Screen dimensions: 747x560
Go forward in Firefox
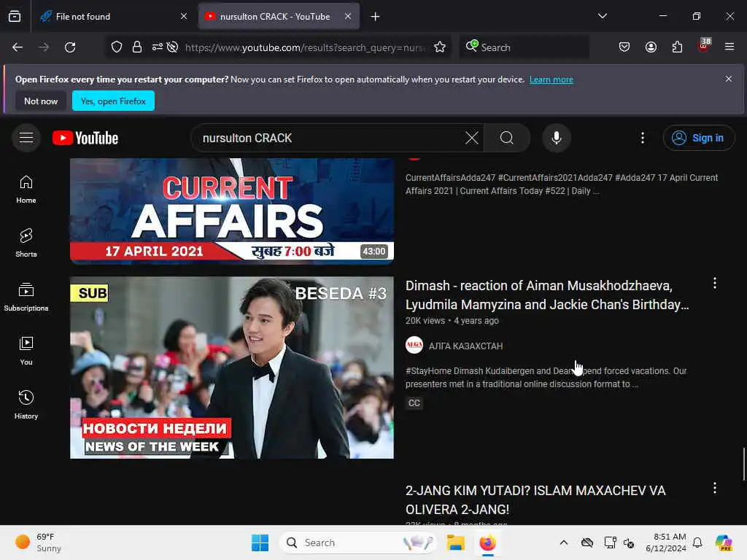point(44,47)
